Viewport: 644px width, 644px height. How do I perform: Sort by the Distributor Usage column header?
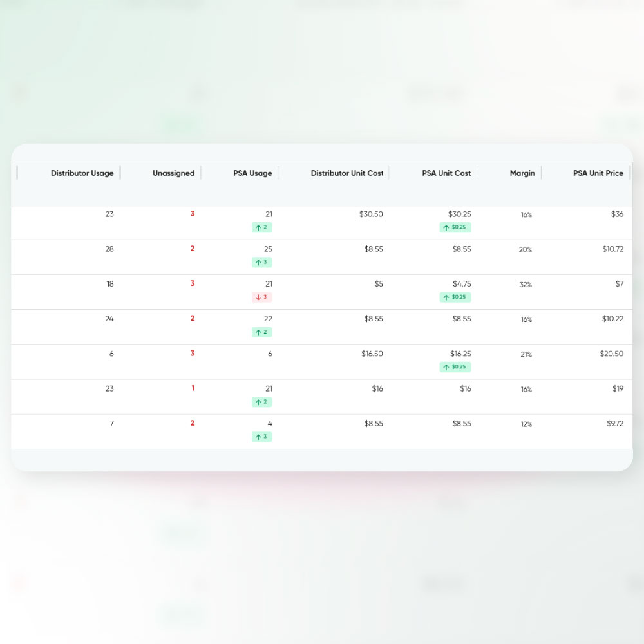(x=82, y=173)
